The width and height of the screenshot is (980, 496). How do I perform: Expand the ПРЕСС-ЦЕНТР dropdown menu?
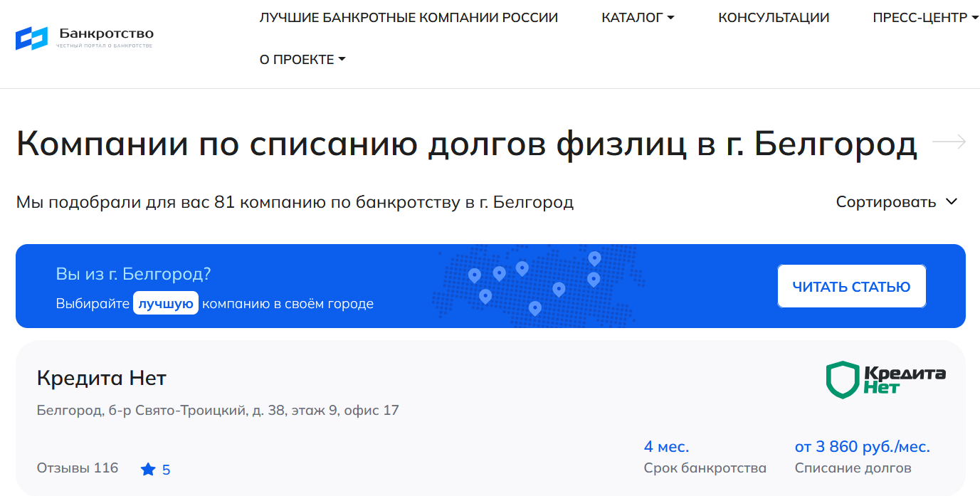click(x=925, y=18)
